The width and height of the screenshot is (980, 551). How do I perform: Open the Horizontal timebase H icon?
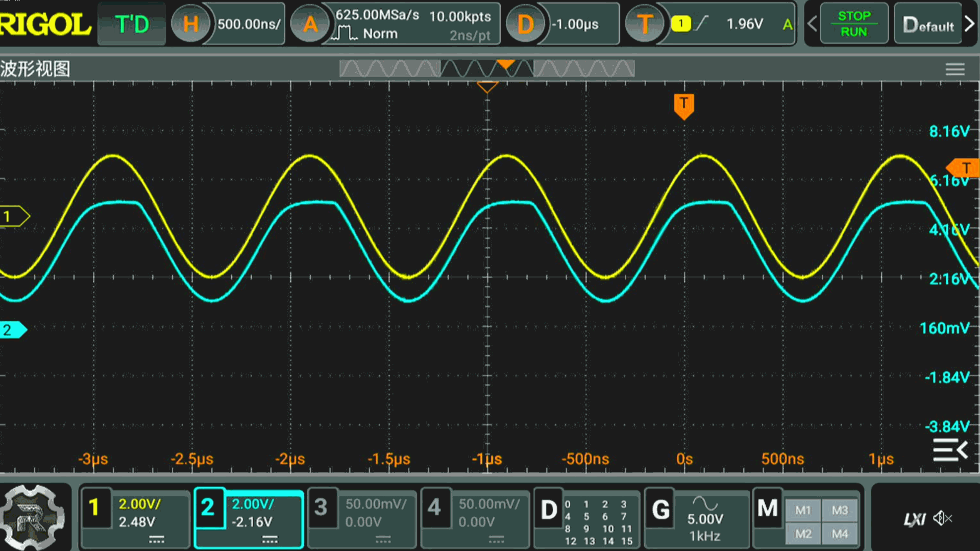(190, 24)
